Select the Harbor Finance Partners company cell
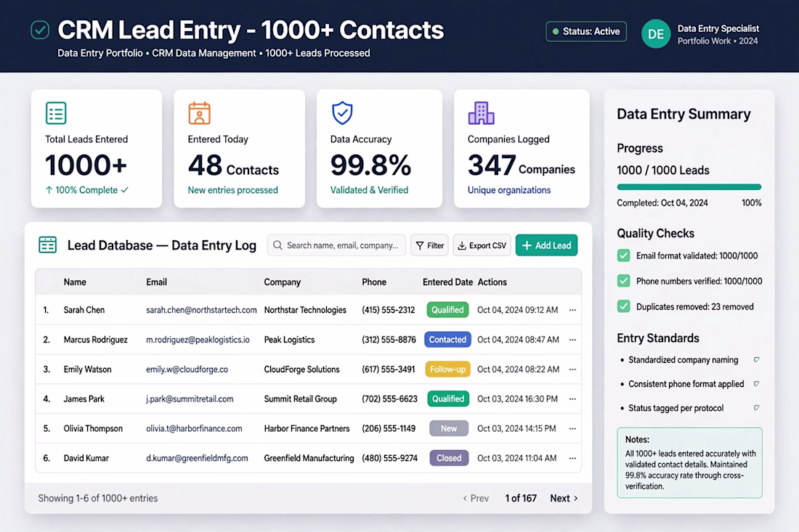This screenshot has width=799, height=532. coord(307,429)
